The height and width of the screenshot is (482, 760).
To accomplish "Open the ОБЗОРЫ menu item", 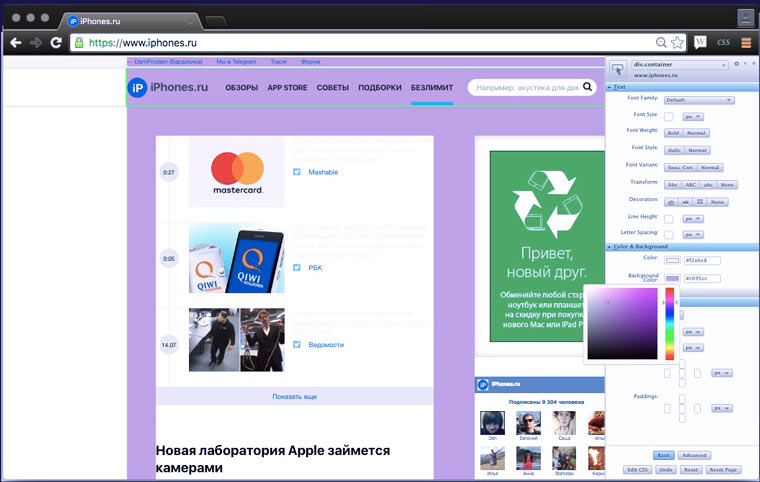I will pos(241,88).
